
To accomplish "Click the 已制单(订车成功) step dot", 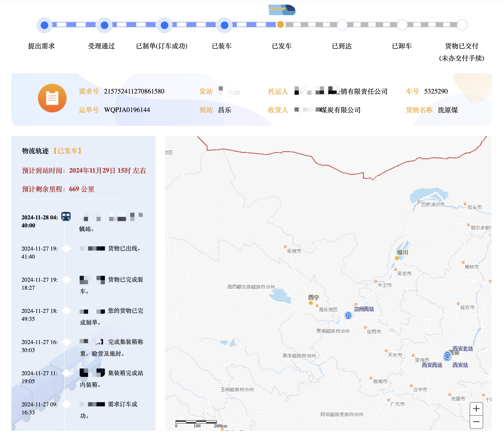I will [164, 25].
